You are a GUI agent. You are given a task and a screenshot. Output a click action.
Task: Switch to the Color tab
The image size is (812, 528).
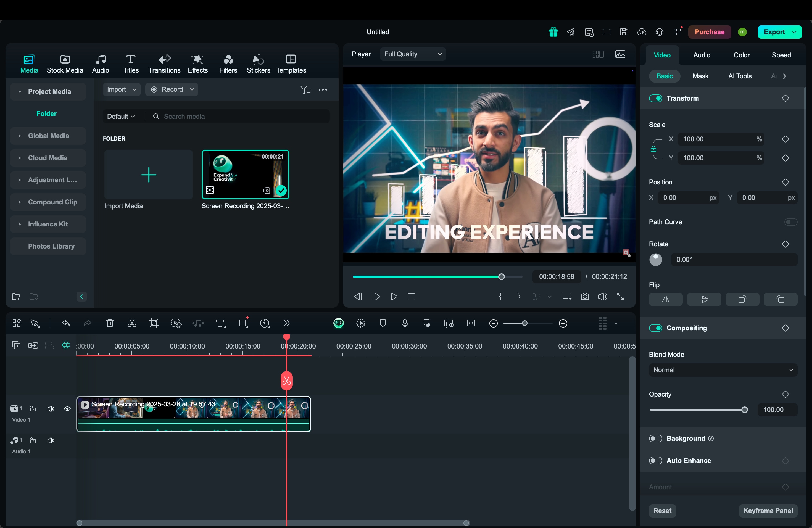(741, 55)
